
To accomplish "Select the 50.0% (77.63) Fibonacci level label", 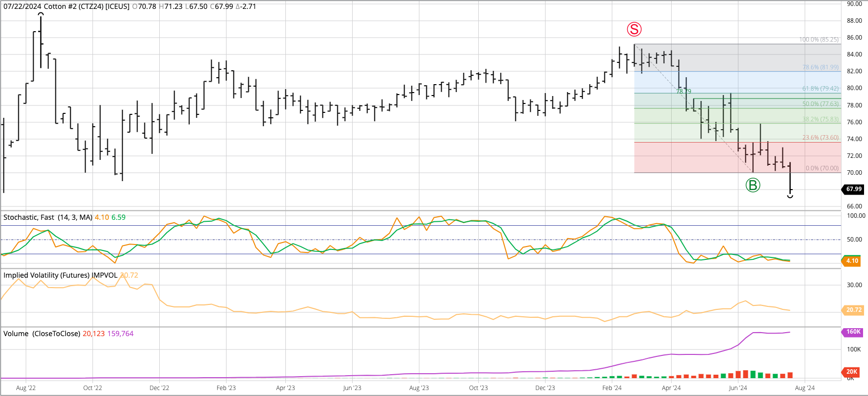I will [x=820, y=104].
